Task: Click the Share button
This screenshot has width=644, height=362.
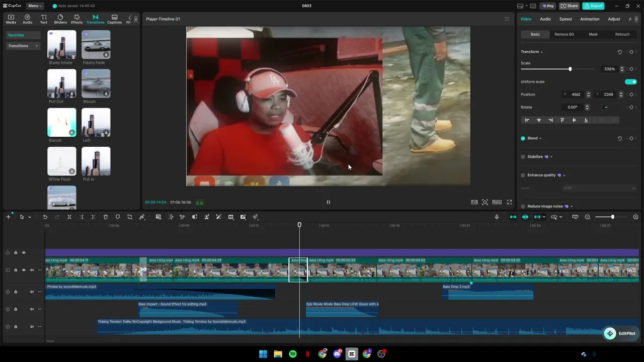Action: click(x=569, y=6)
